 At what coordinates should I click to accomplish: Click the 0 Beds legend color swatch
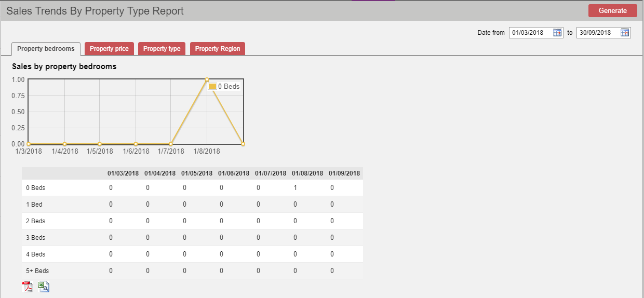(x=212, y=86)
